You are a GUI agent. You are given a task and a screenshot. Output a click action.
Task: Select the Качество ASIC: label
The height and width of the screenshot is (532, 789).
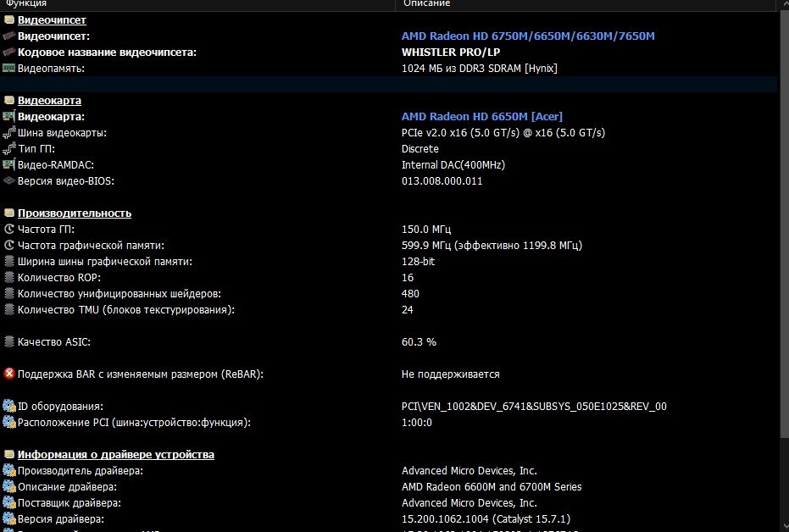point(54,342)
